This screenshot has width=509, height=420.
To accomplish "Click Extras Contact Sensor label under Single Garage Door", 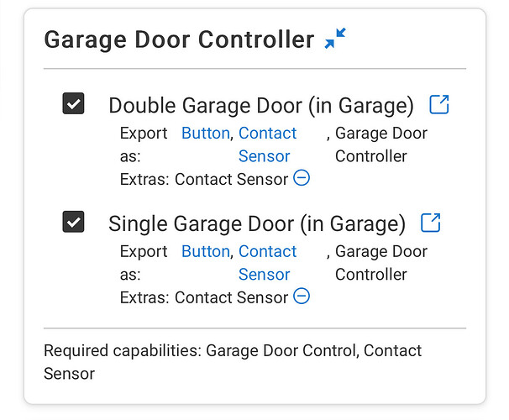I will coord(204,297).
